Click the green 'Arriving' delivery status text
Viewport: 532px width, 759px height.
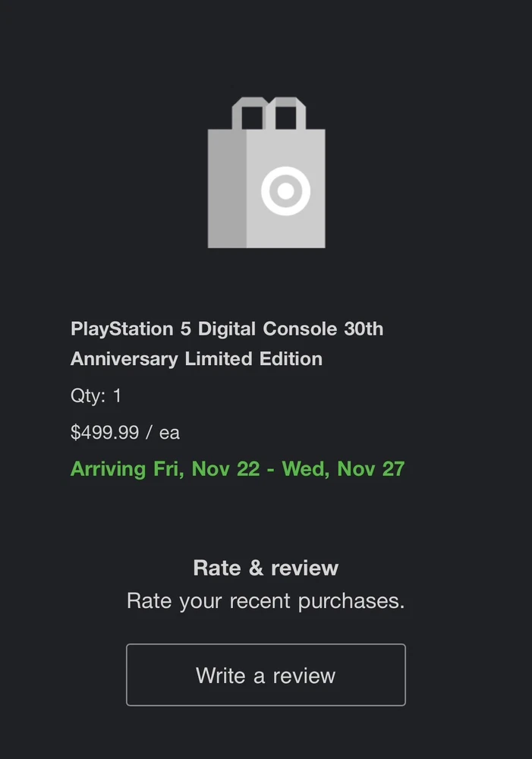108,469
